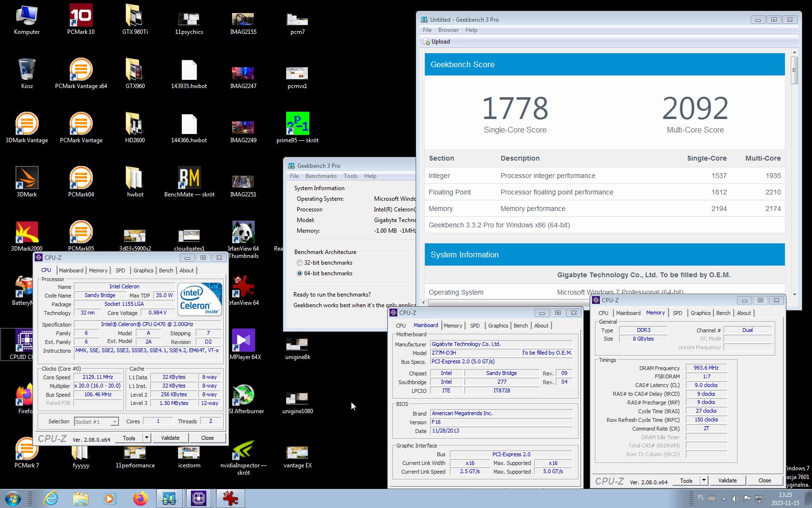Click the PL language indicator in the tray

point(701,497)
